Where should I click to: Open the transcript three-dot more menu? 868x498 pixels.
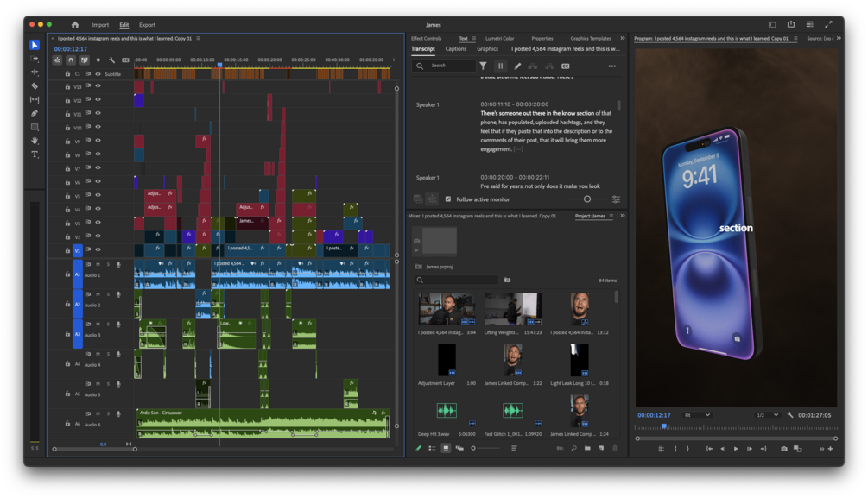tap(611, 66)
